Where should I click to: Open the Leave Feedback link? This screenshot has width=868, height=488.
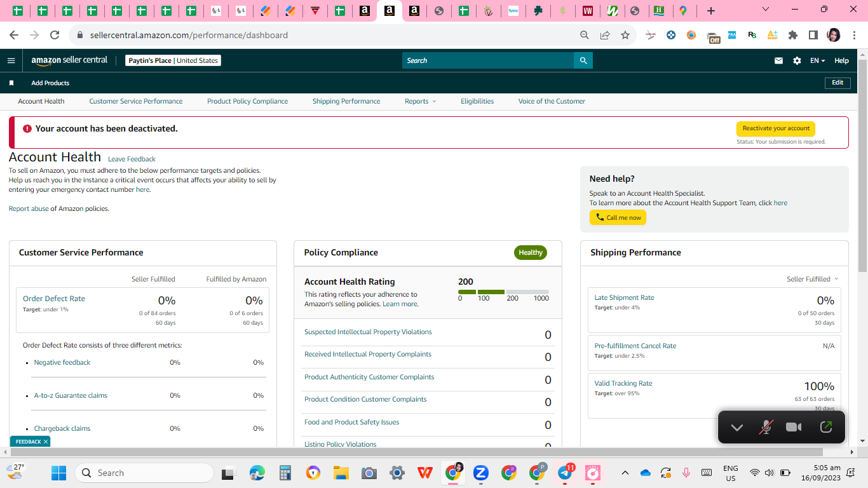pyautogui.click(x=132, y=159)
